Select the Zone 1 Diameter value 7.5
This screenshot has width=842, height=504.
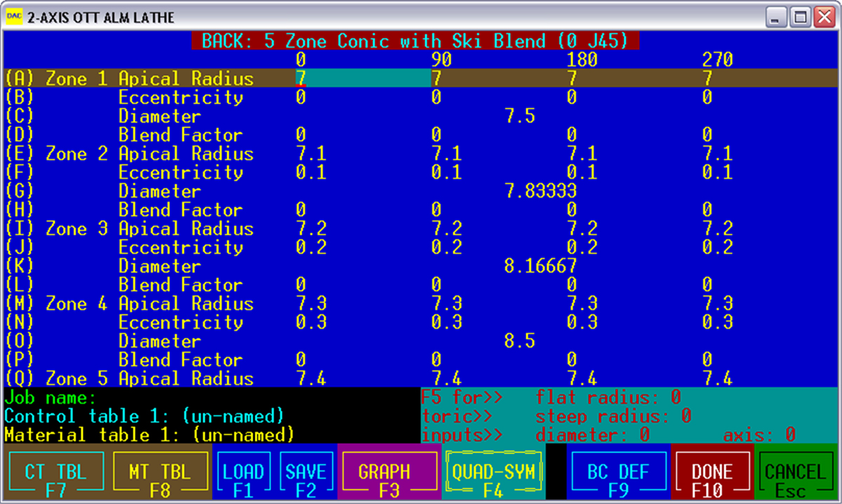[x=519, y=116]
